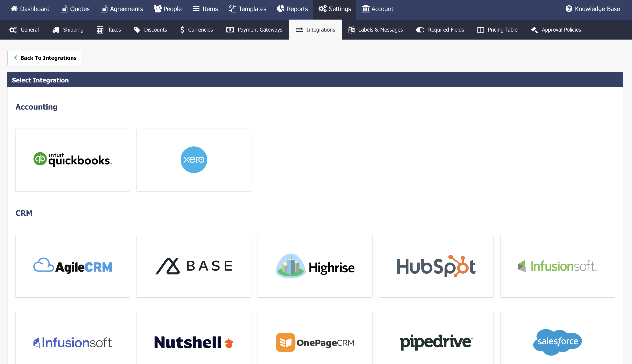The width and height of the screenshot is (632, 364).
Task: Click the Agreements document icon
Action: 104,9
